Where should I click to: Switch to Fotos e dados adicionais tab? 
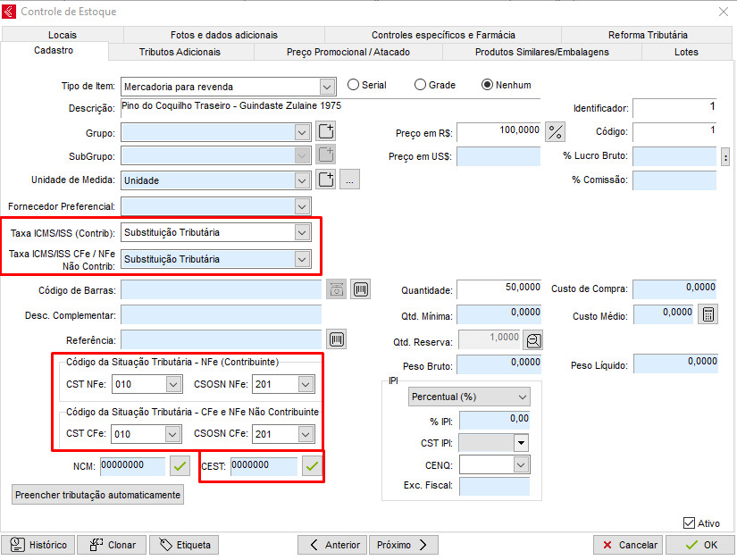223,35
